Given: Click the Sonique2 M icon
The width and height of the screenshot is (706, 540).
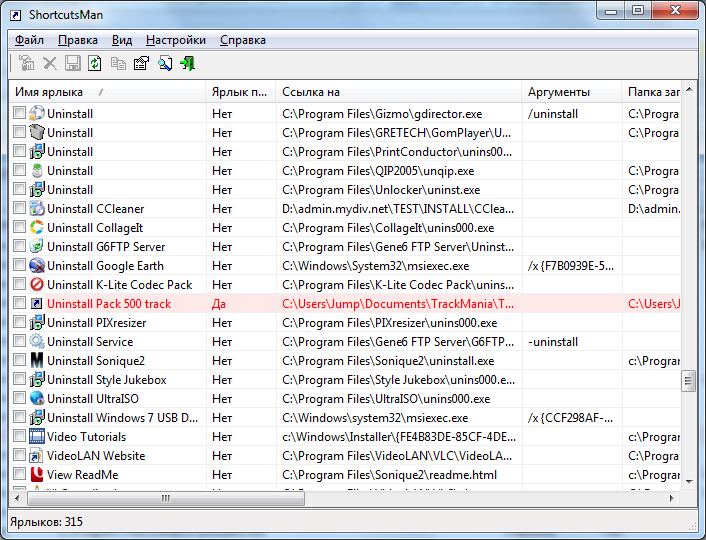Looking at the screenshot, I should coord(37,360).
